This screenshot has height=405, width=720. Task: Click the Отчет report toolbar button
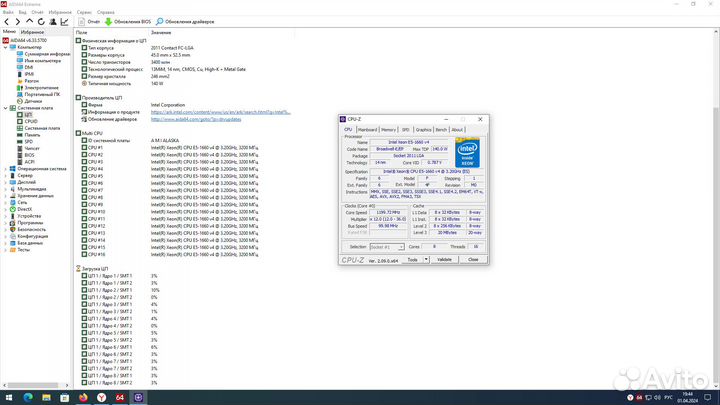click(89, 20)
